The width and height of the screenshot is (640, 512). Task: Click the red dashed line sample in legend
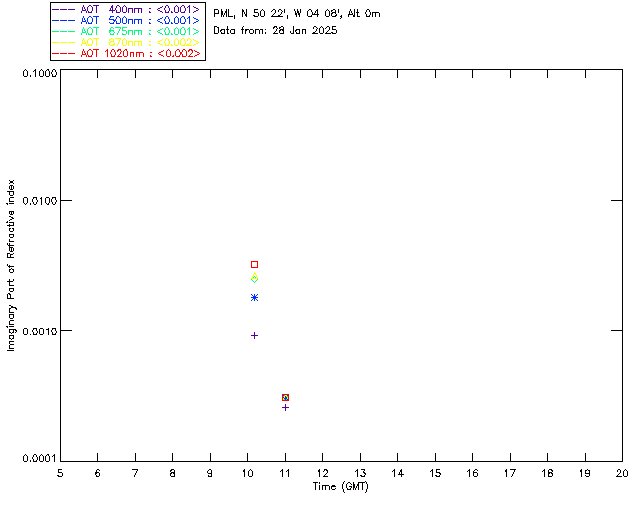pyautogui.click(x=64, y=53)
